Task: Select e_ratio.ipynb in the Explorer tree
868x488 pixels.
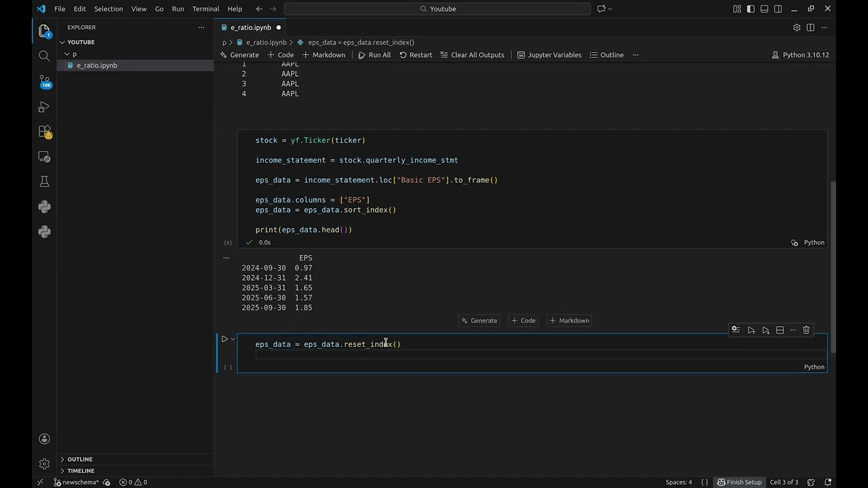Action: coord(135,65)
